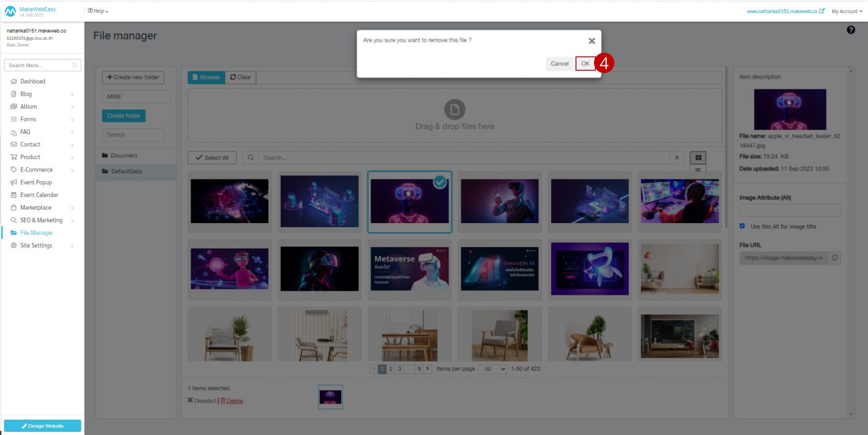
Task: Switch to list view layout
Action: coord(698,170)
